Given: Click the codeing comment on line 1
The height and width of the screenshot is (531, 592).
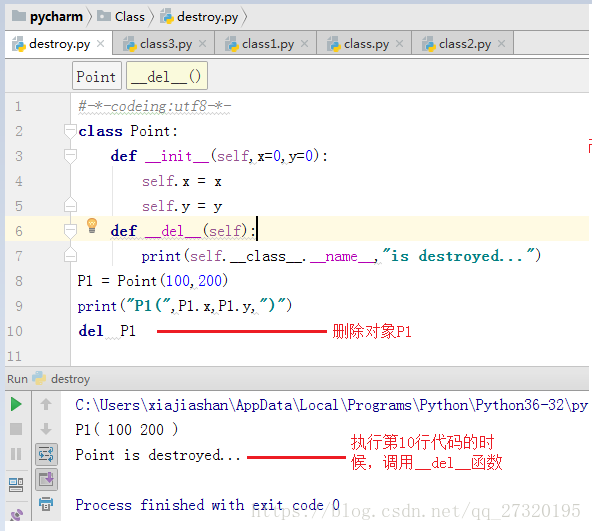Looking at the screenshot, I should click(154, 107).
